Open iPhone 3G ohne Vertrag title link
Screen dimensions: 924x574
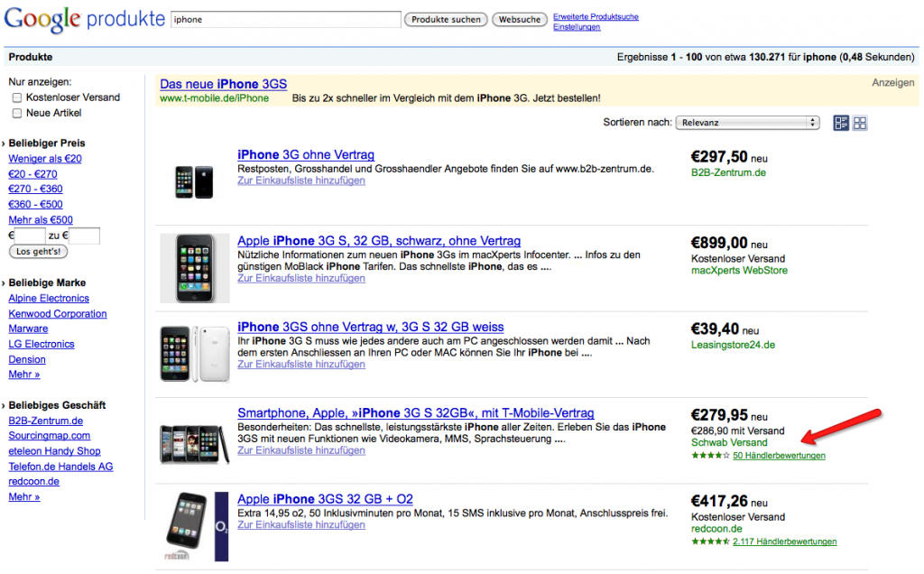(x=306, y=154)
